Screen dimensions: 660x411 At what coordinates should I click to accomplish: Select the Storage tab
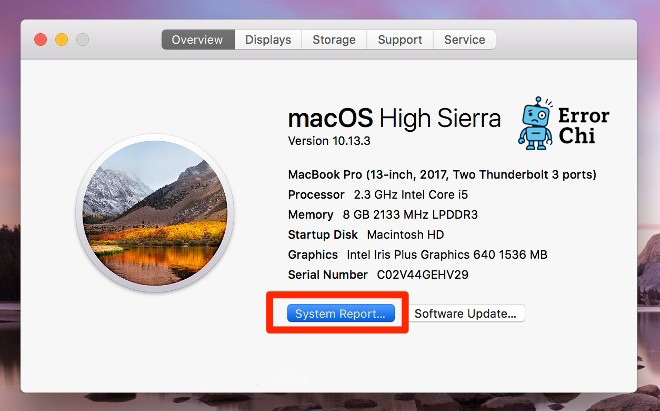(x=334, y=40)
